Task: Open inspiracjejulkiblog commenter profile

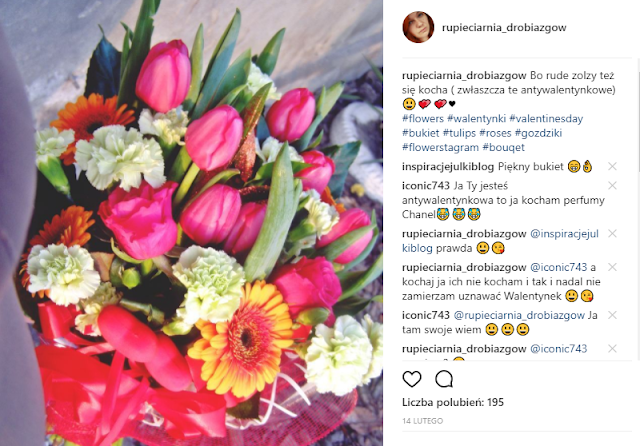Action: [448, 166]
